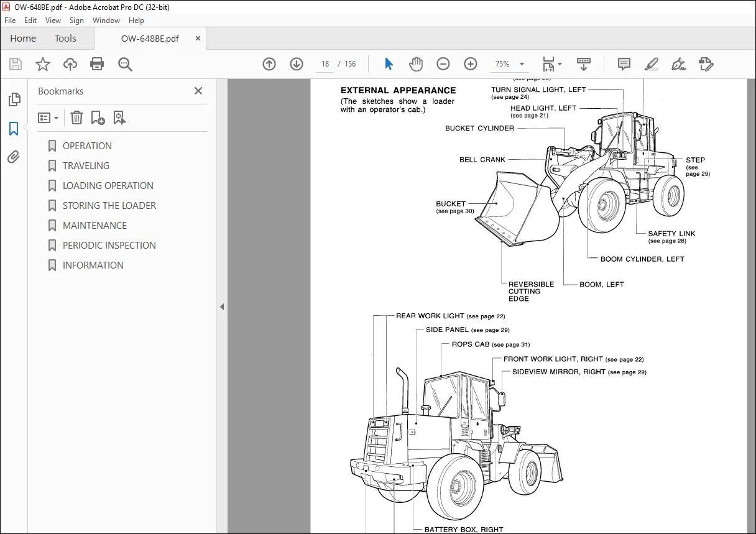The image size is (756, 534).
Task: Click the page number field
Action: pyautogui.click(x=325, y=64)
